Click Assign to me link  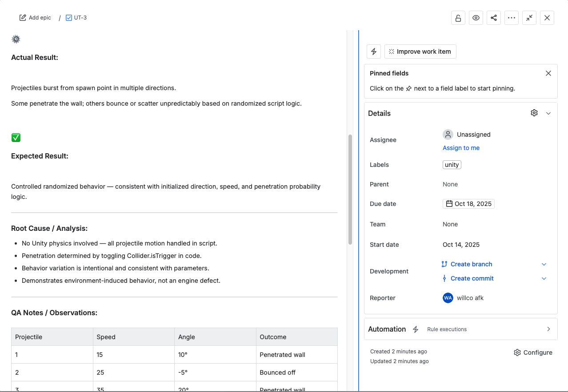pyautogui.click(x=461, y=148)
